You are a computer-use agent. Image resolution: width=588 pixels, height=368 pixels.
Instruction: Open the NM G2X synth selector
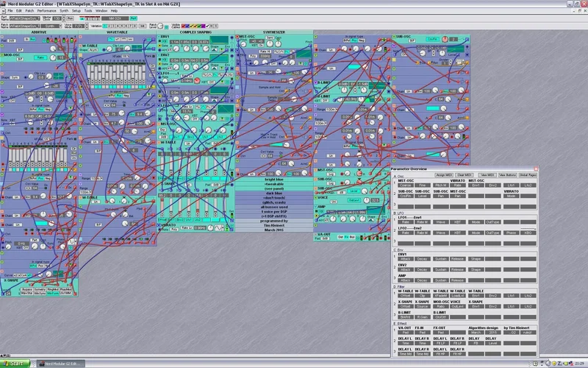[x=116, y=18]
